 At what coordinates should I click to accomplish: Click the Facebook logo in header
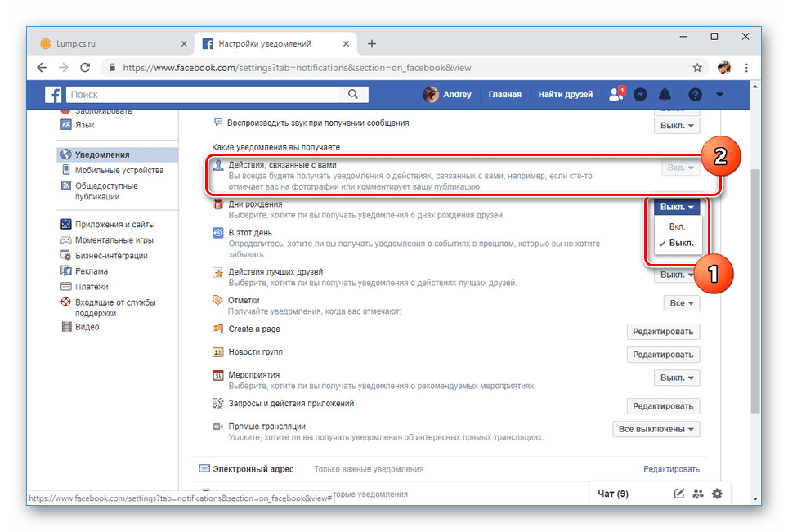(53, 95)
